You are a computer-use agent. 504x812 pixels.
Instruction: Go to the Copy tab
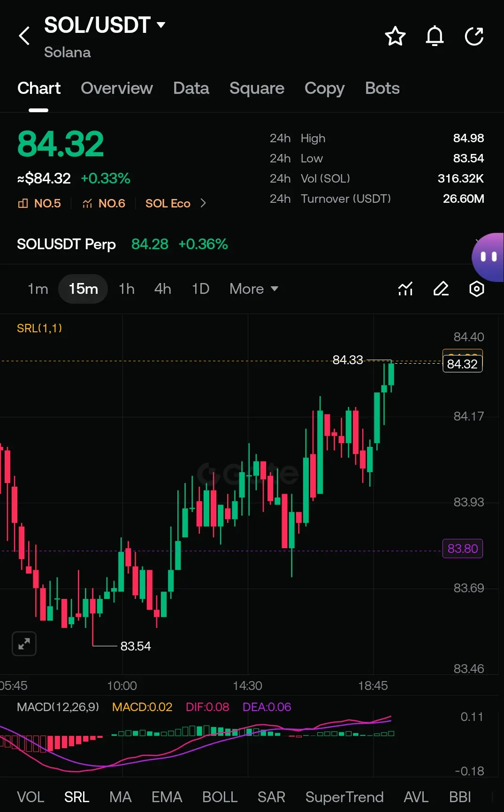324,88
